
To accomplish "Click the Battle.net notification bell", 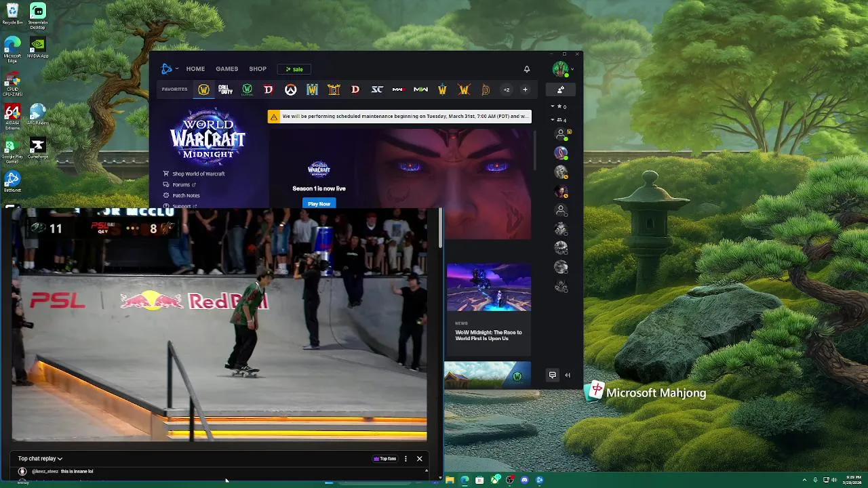I will [x=526, y=69].
